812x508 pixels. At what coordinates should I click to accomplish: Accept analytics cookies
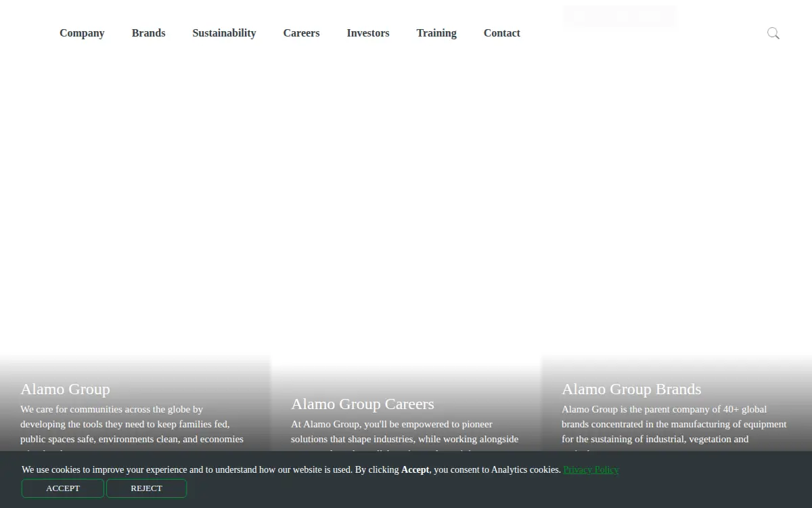[63, 488]
